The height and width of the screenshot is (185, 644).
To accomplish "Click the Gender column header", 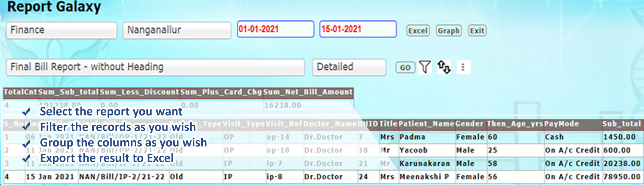I will [x=469, y=124].
